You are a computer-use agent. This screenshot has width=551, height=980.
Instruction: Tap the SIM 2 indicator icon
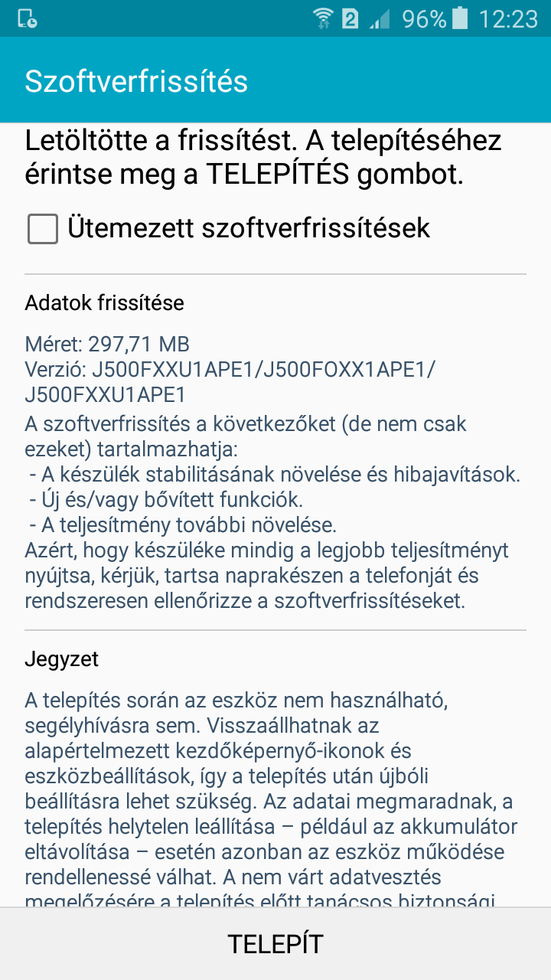point(350,18)
